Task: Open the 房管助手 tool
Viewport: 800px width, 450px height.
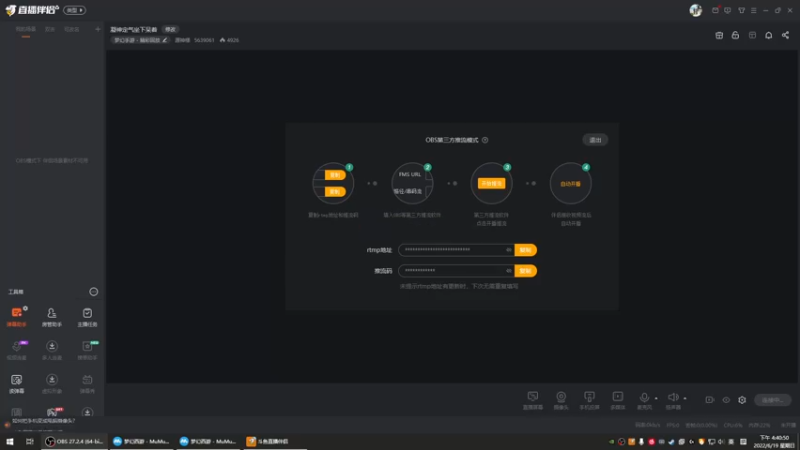Action: (x=52, y=316)
